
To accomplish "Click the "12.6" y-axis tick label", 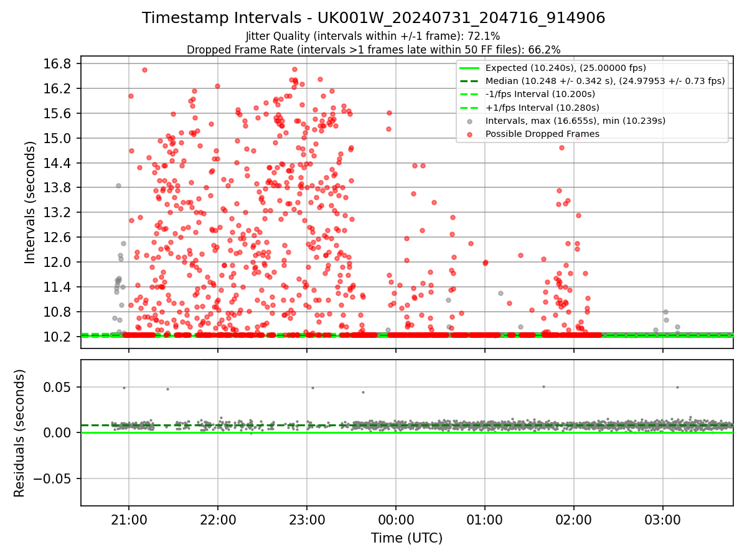I will pyautogui.click(x=57, y=237).
